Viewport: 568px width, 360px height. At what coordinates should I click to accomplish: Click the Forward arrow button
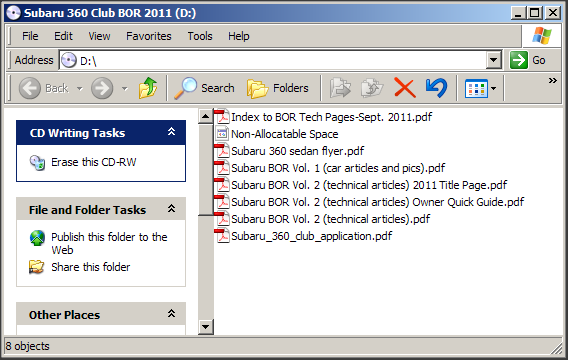click(102, 88)
